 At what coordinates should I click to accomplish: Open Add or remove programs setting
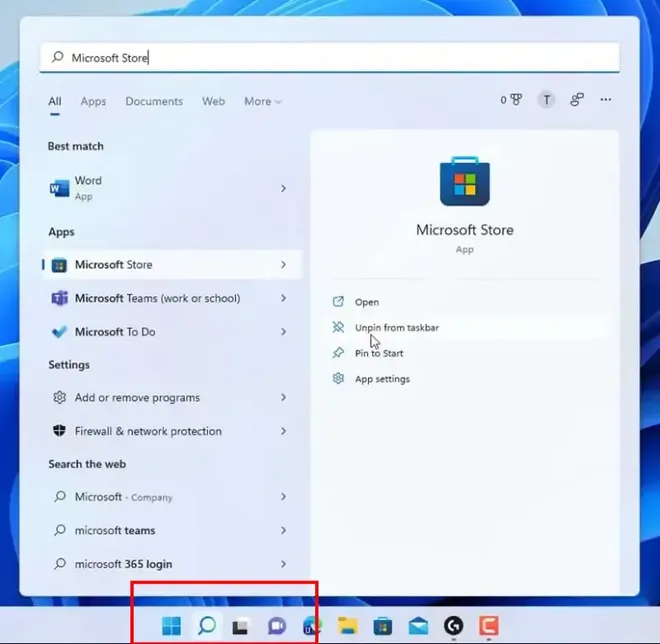[x=172, y=397]
